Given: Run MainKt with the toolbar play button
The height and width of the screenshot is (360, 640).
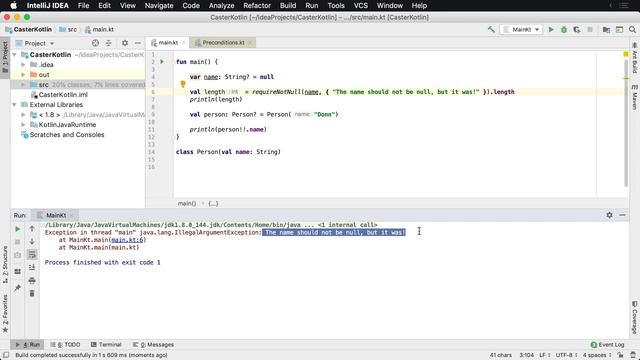Looking at the screenshot, I should click(x=551, y=29).
